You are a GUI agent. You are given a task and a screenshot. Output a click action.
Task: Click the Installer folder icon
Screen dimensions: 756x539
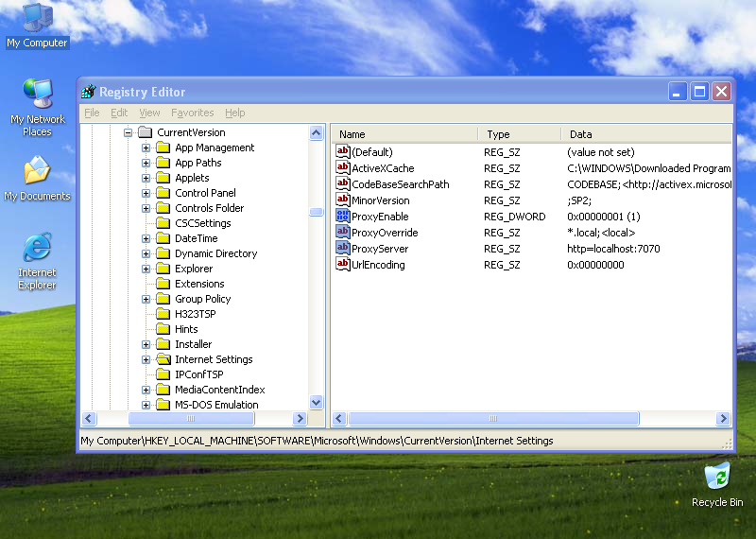coord(163,344)
